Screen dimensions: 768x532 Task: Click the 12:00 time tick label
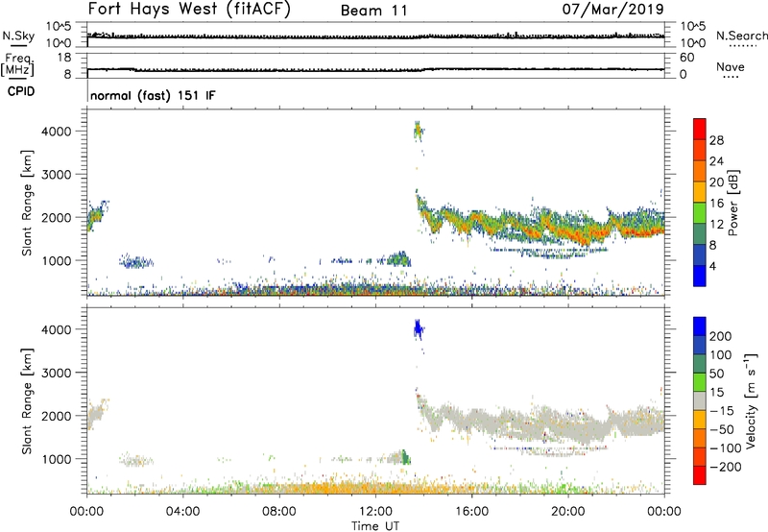375,512
